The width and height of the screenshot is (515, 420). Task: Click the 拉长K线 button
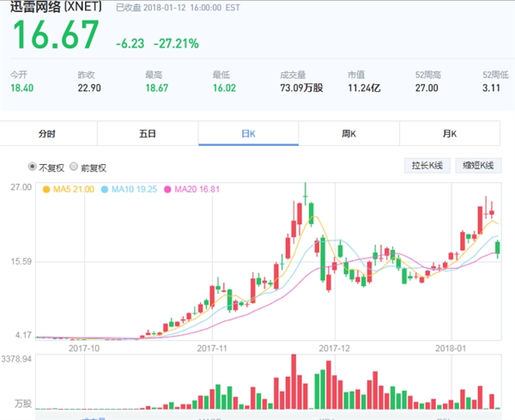point(427,166)
